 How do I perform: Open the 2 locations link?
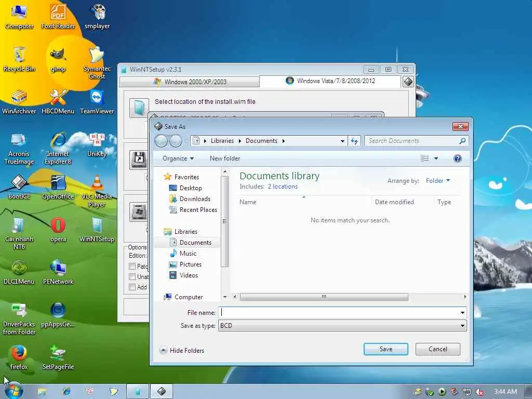tap(283, 187)
